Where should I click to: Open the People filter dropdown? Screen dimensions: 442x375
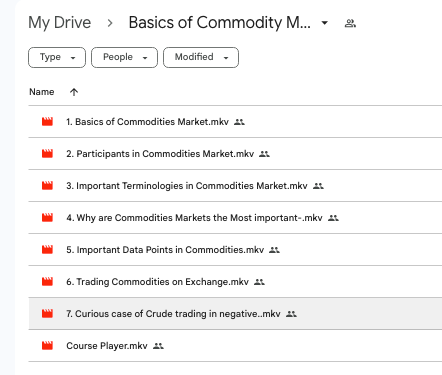point(124,57)
